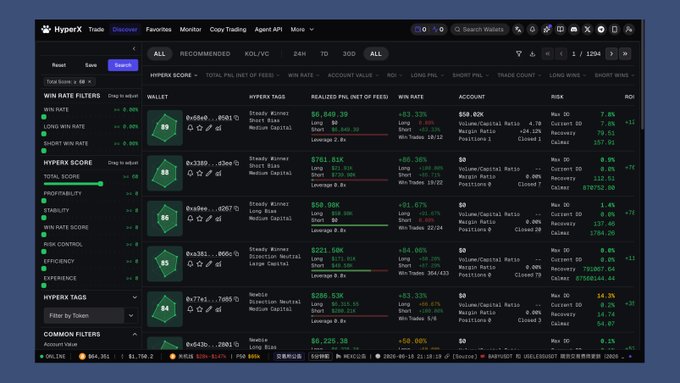Image resolution: width=680 pixels, height=383 pixels.
Task: Click the Reset filters button
Action: [x=59, y=65]
